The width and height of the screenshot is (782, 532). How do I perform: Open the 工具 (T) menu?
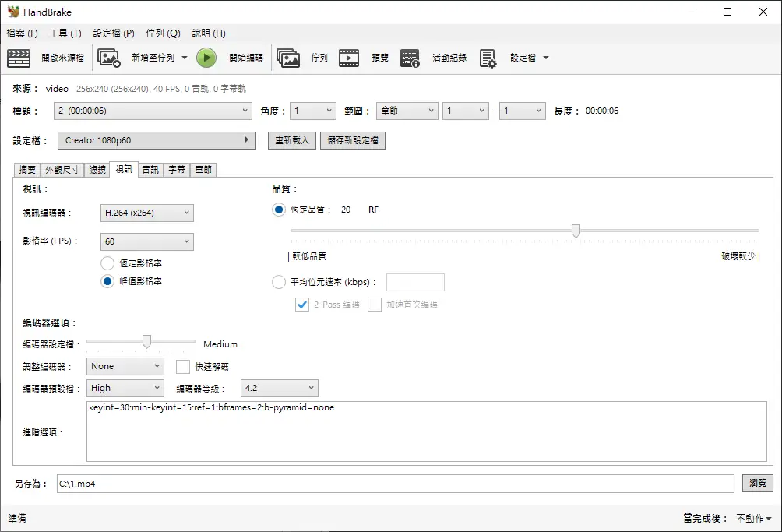65,33
